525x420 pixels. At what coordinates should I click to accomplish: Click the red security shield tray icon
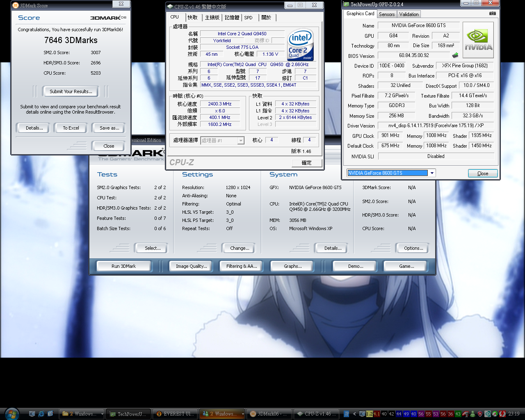pyautogui.click(x=480, y=414)
